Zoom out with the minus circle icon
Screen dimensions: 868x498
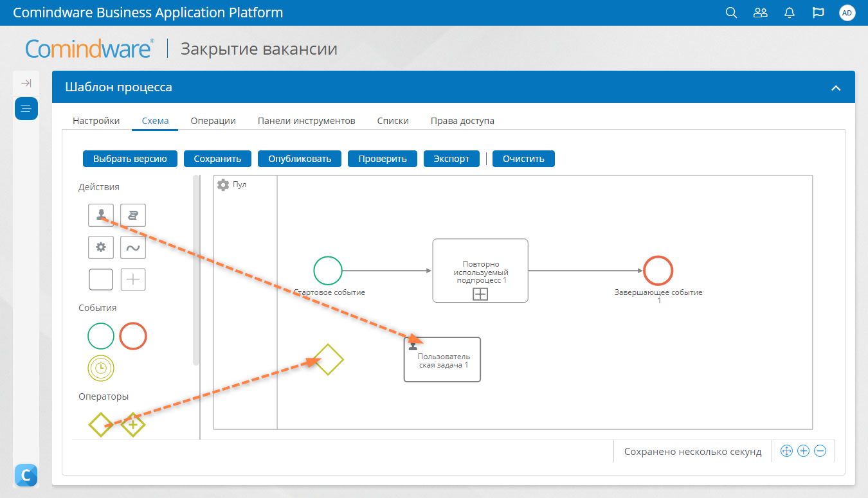(x=820, y=451)
